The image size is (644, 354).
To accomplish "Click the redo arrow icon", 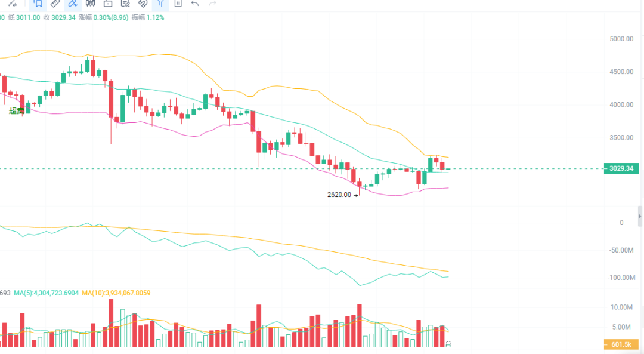I will (x=212, y=4).
